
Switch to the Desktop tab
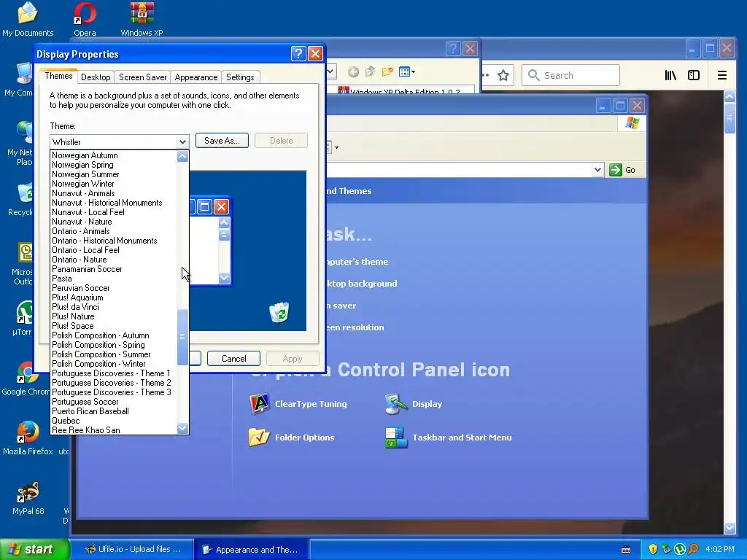[96, 77]
